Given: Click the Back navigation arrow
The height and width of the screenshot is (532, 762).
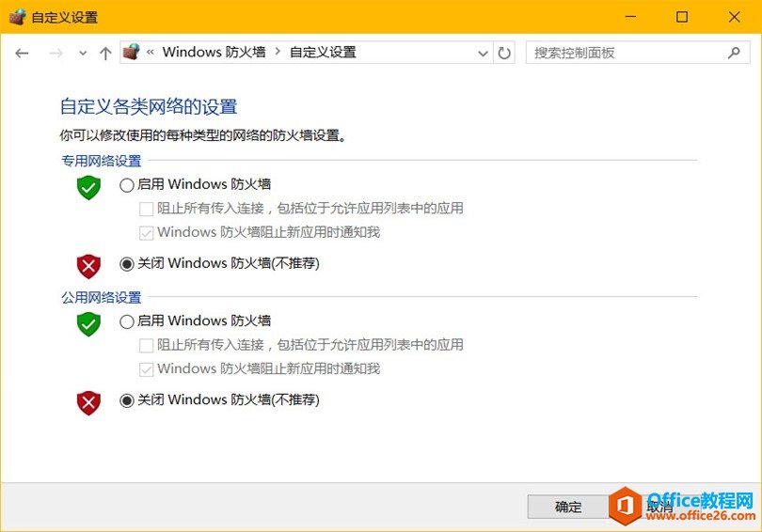Looking at the screenshot, I should click(22, 53).
